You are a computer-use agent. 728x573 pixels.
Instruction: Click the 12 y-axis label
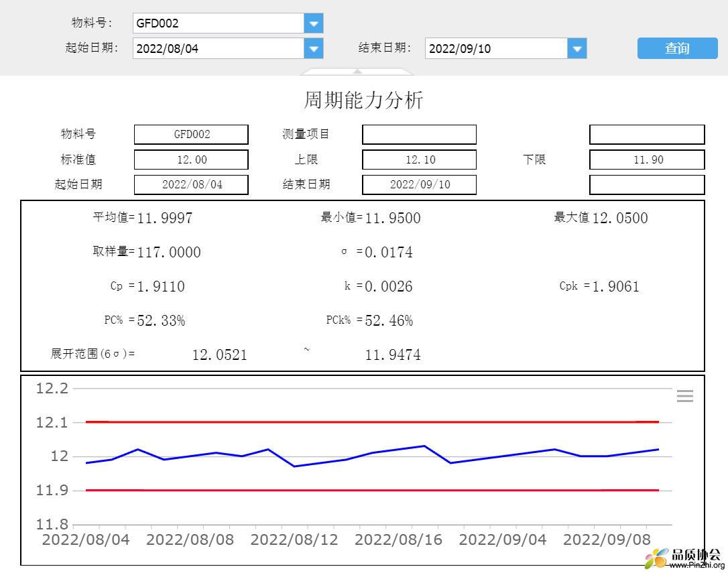coord(60,456)
